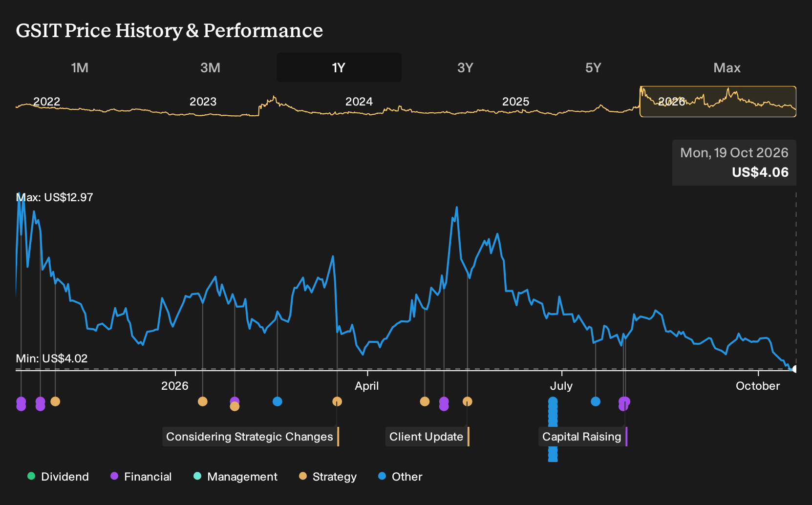Open the Considering Strategic Changes event label
Image resolution: width=812 pixels, height=505 pixels.
point(250,437)
